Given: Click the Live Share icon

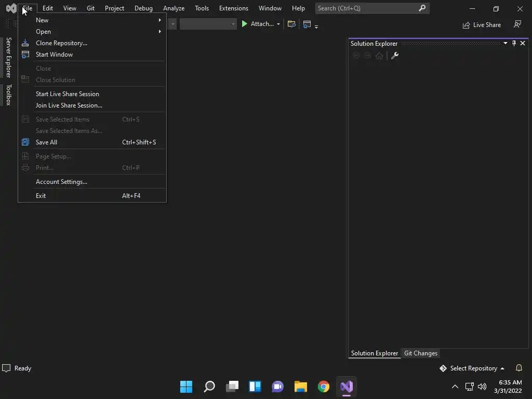Looking at the screenshot, I should [x=466, y=25].
